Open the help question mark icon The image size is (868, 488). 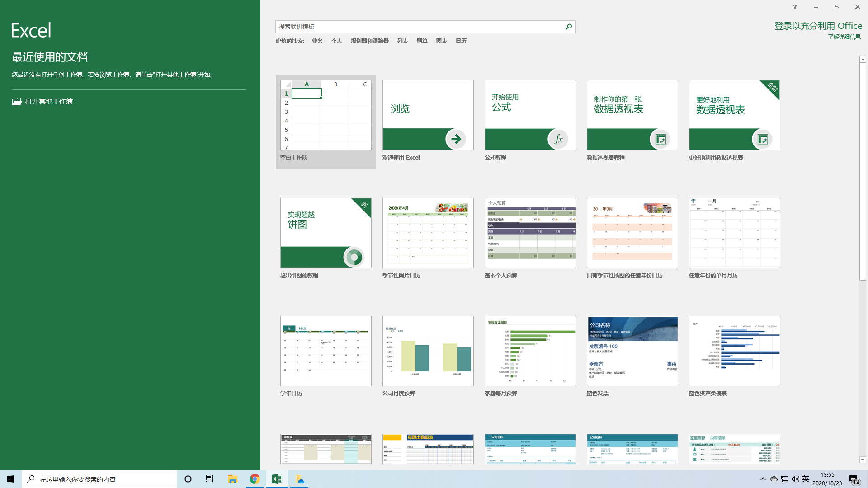795,7
